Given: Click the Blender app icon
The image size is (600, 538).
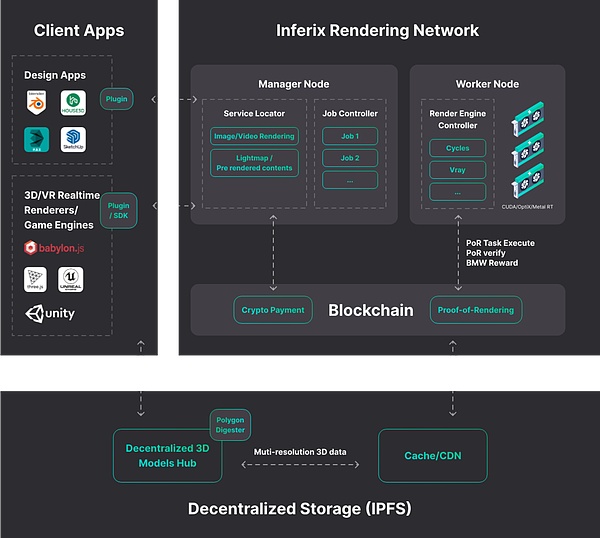Looking at the screenshot, I should click(x=37, y=101).
